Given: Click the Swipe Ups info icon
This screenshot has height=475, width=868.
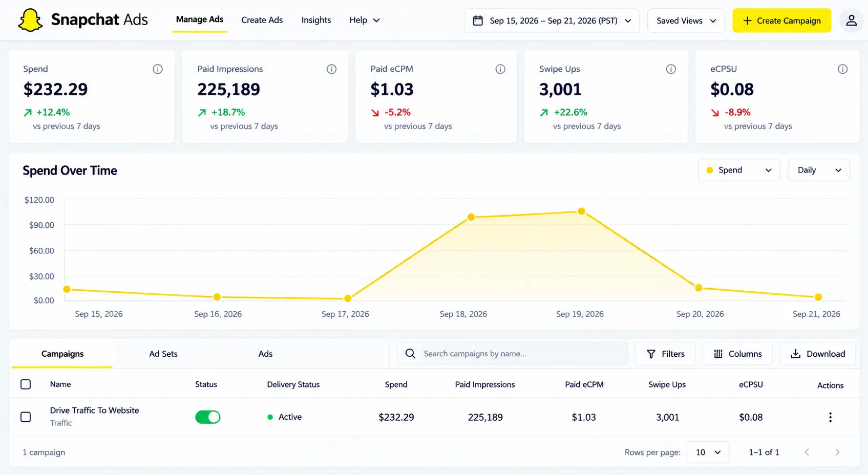Looking at the screenshot, I should [671, 69].
